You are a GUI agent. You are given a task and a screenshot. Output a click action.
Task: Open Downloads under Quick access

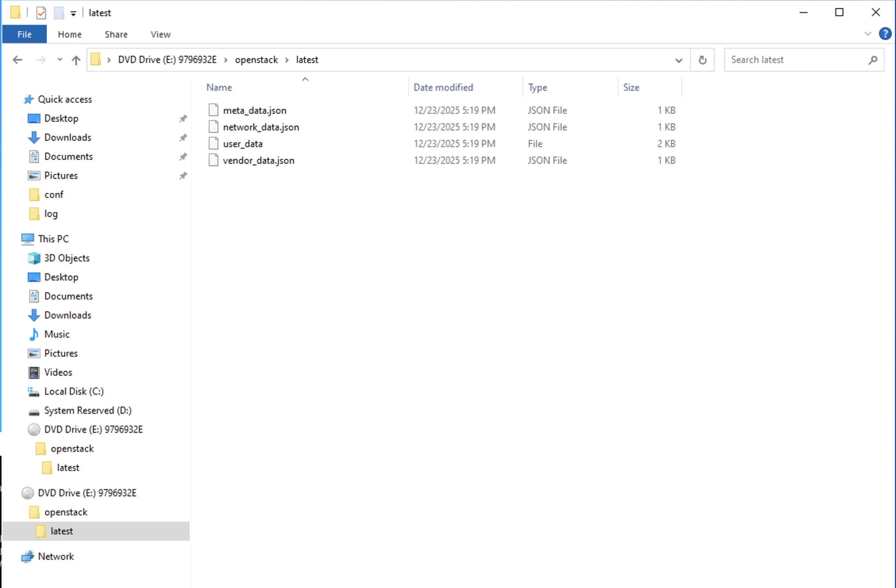click(x=68, y=137)
